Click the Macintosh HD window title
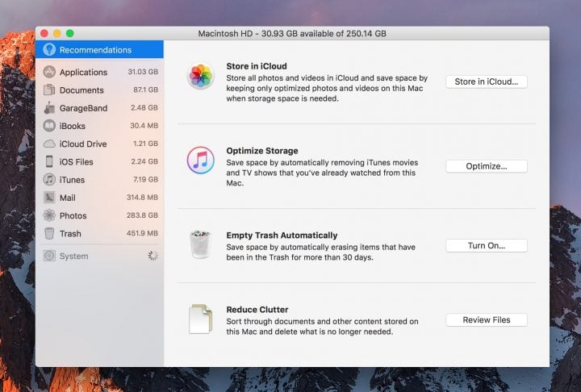The height and width of the screenshot is (392, 581). (292, 33)
